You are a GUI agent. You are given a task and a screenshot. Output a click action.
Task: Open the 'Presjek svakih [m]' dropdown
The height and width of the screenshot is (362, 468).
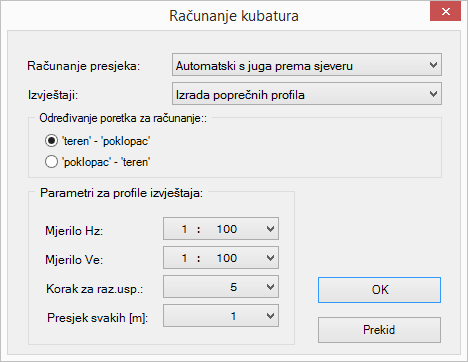pos(221,316)
